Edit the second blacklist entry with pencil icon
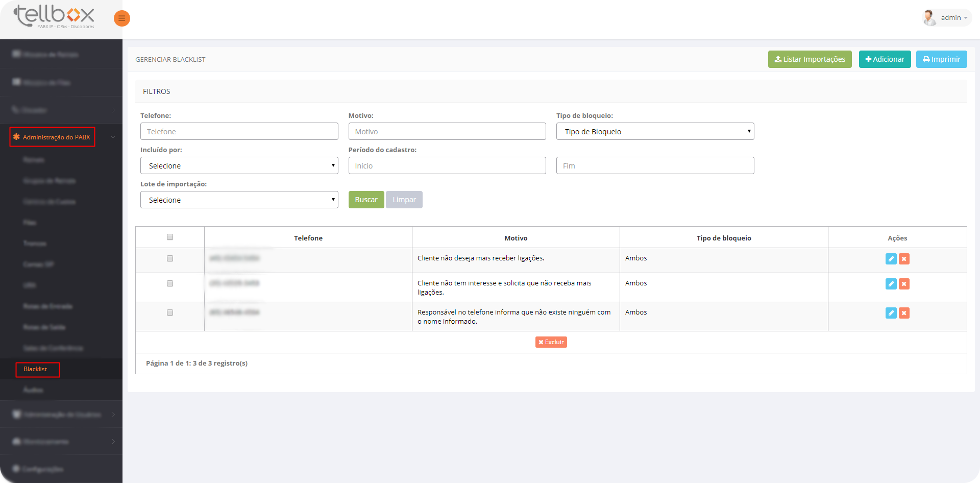 [x=891, y=284]
